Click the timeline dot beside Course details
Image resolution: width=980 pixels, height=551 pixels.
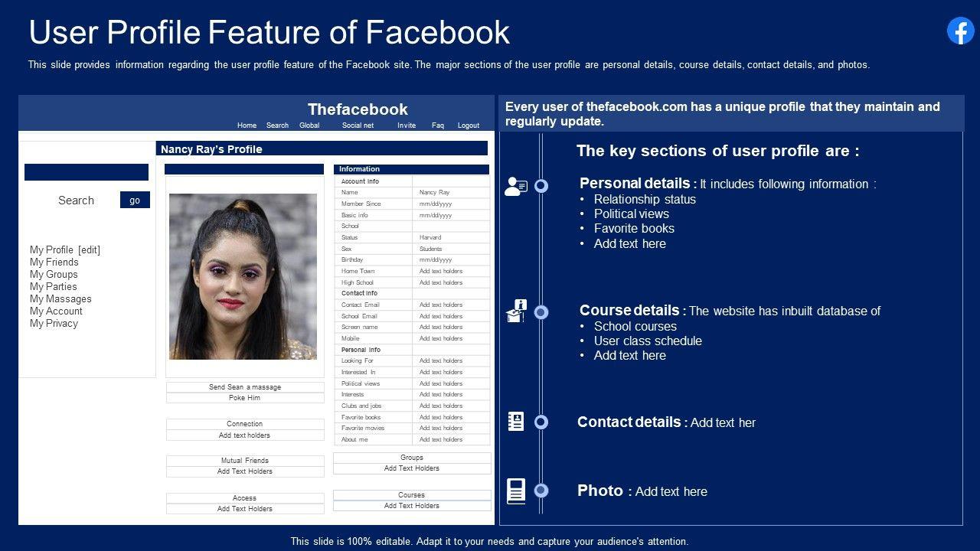tap(541, 312)
